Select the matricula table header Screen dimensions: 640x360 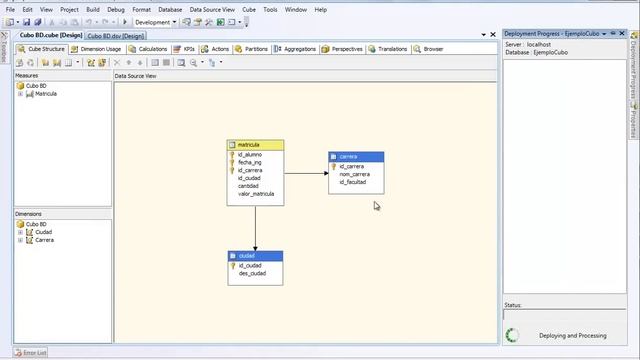(x=256, y=145)
